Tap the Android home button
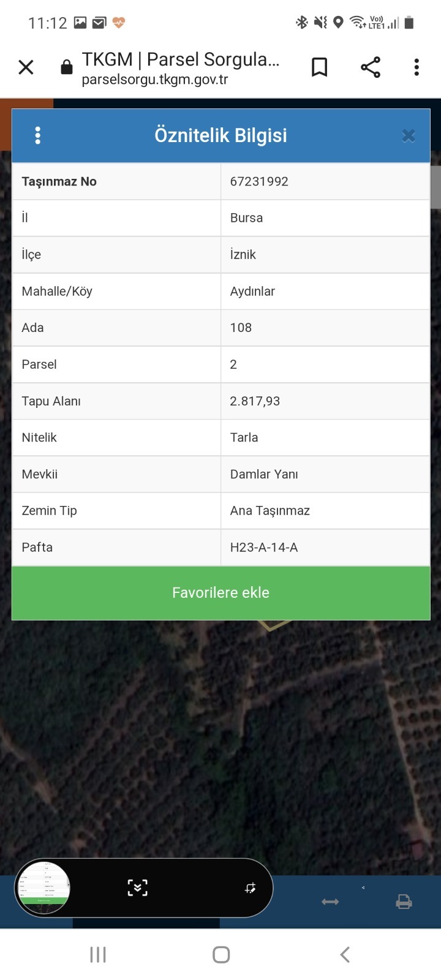 [221, 954]
